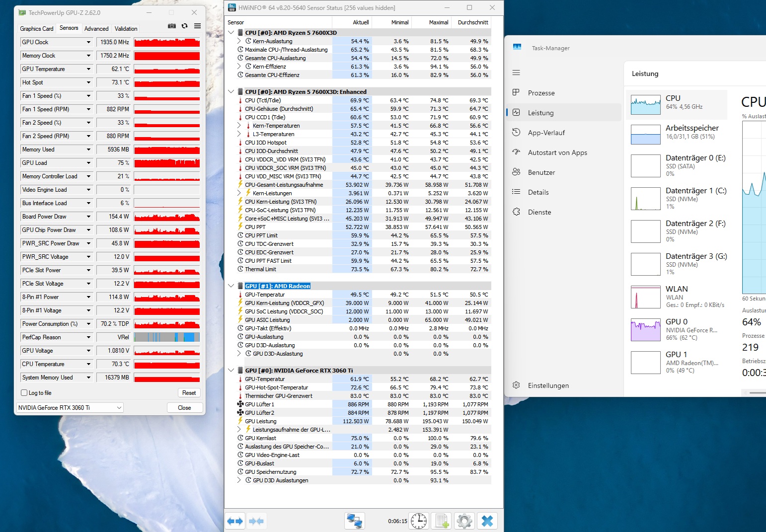Reset timers using HWiNFO's clock icon
The height and width of the screenshot is (532, 766).
pyautogui.click(x=418, y=521)
